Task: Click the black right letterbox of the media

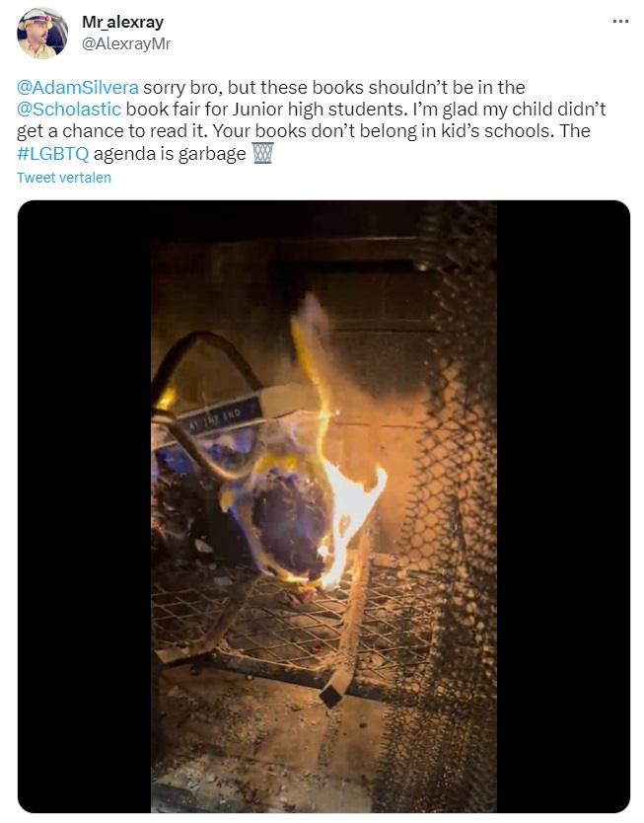Action: click(563, 506)
